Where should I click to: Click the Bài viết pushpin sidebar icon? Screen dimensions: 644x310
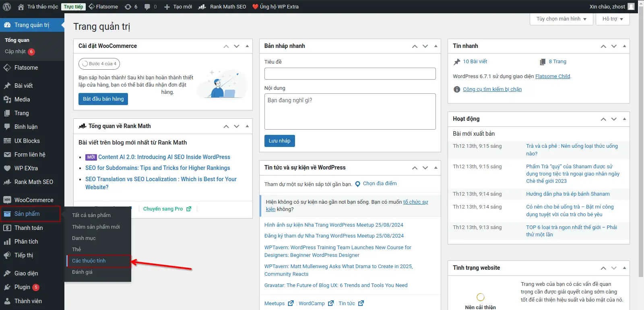click(7, 86)
